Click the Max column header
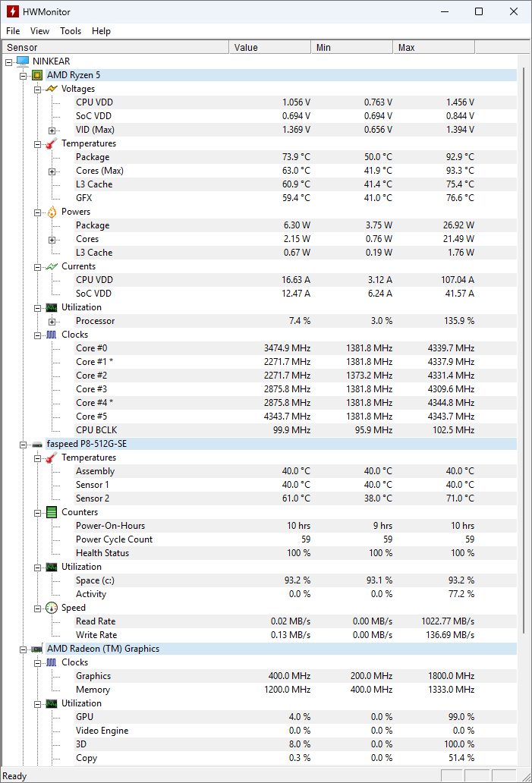Viewport: 532px width, 783px height. pyautogui.click(x=433, y=47)
